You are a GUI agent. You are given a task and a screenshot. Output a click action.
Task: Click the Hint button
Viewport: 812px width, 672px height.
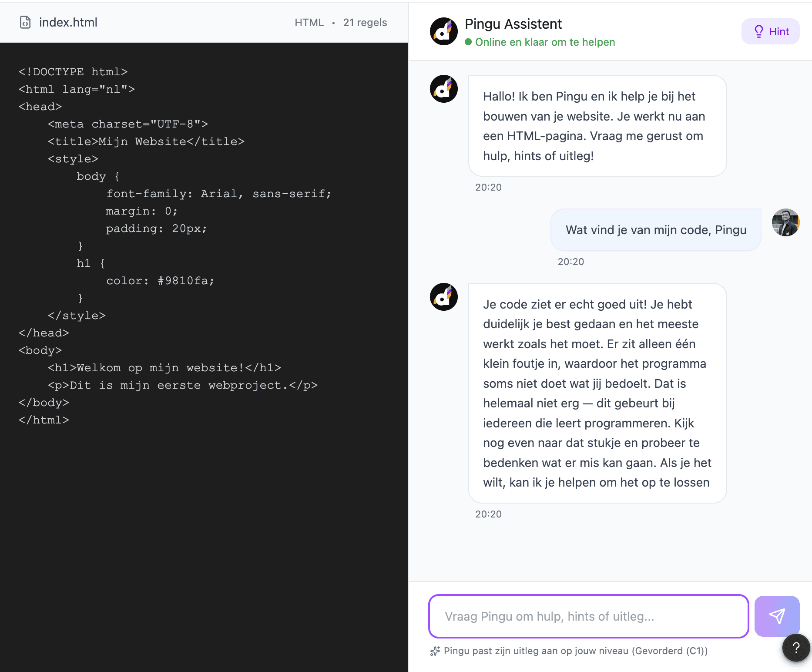pyautogui.click(x=770, y=31)
